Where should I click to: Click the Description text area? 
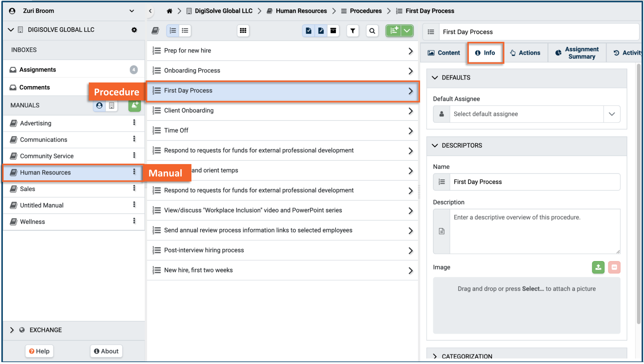point(534,231)
